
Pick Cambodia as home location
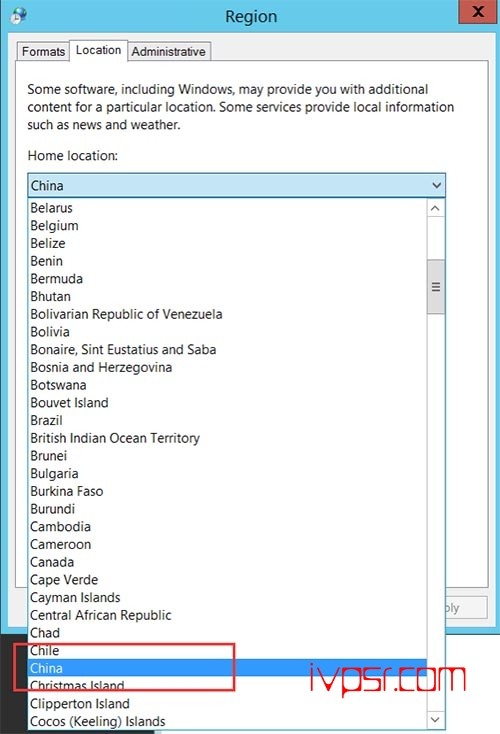coord(228,527)
